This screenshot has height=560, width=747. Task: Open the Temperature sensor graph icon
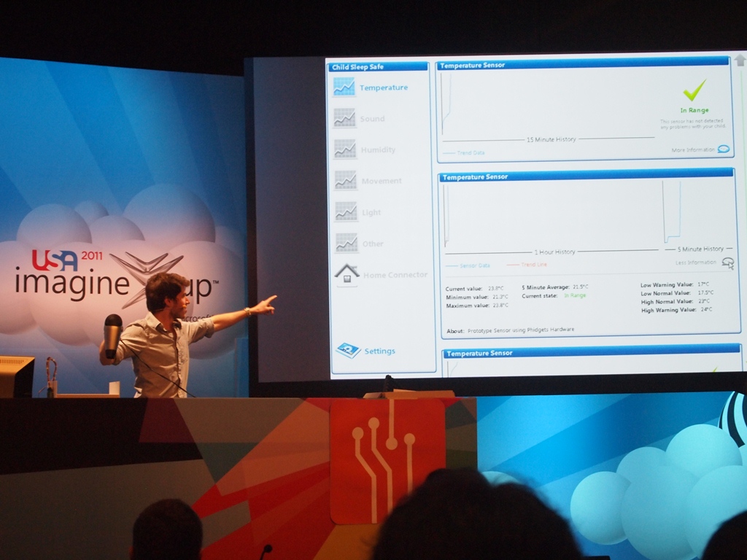[x=344, y=87]
